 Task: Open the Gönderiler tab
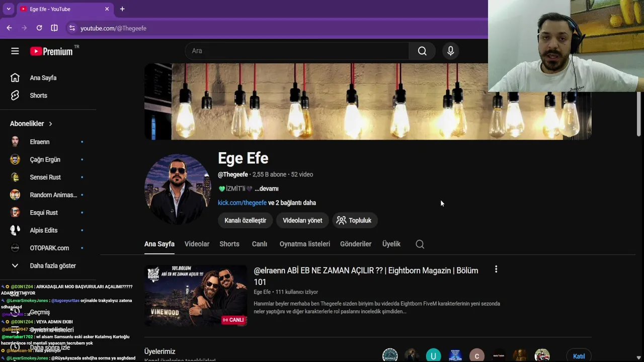[x=356, y=244]
